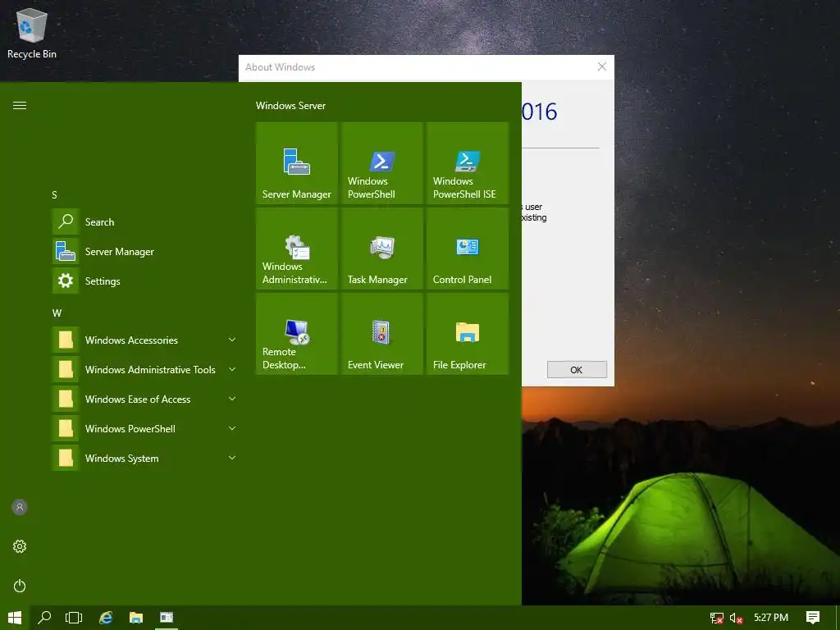
Task: Click OK in the About Windows dialog
Action: (577, 370)
